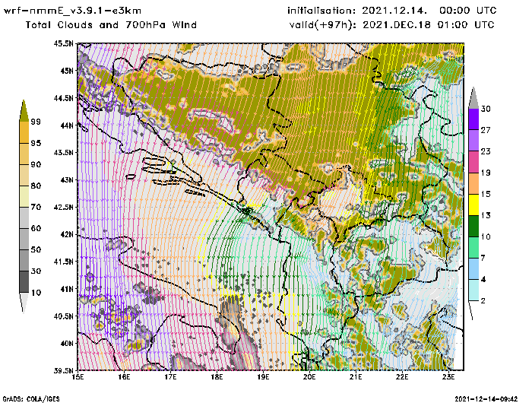Click the model title wrf-nmmE_v3.9.1-e3km
This screenshot has height=403, width=532.
72,11
